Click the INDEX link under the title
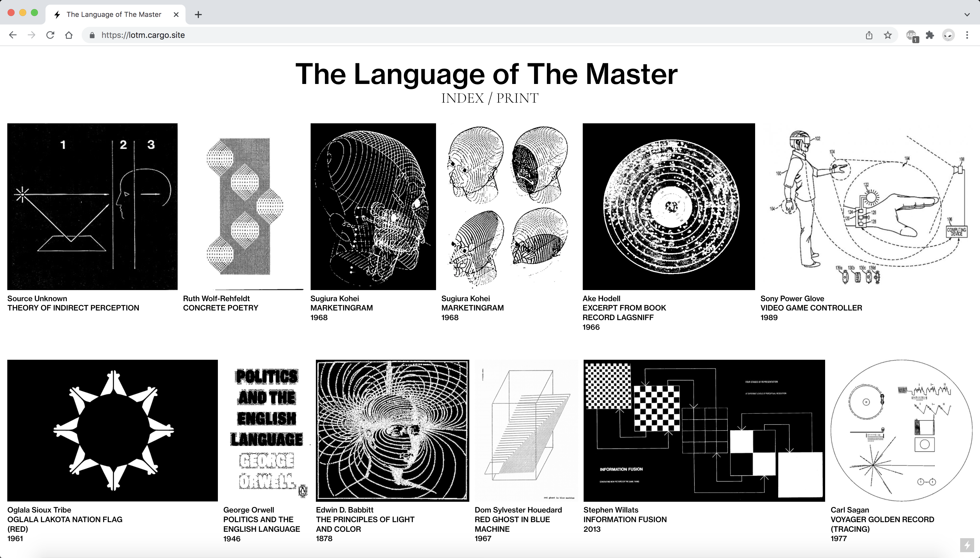 (462, 99)
